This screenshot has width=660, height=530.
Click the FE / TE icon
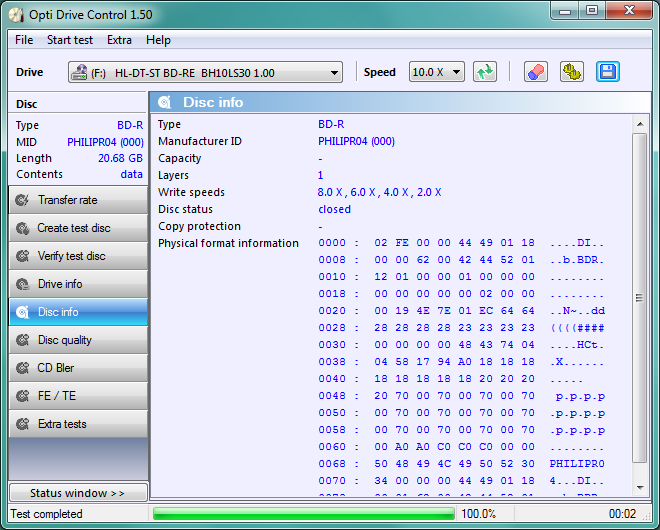point(22,396)
